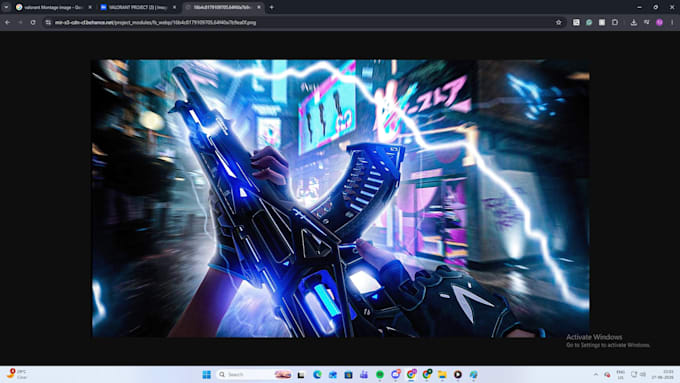680x383 pixels.
Task: Open the Task View icon on taskbar
Action: click(x=301, y=375)
